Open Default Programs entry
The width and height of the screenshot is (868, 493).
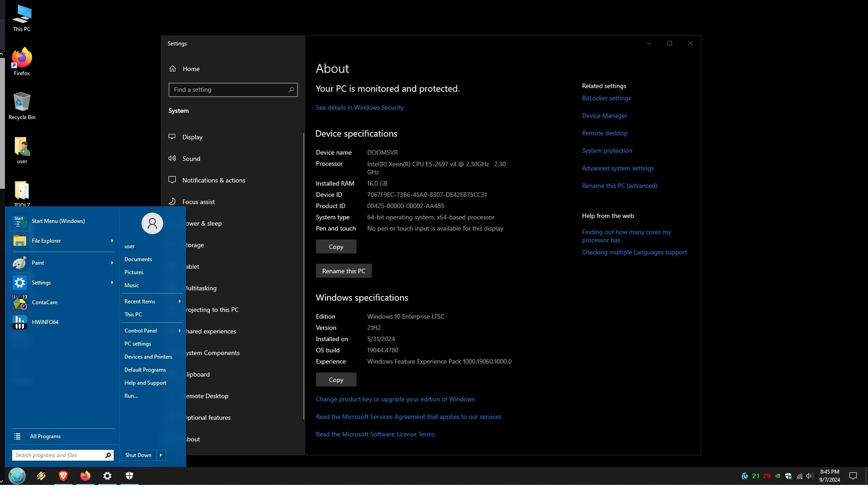tap(145, 370)
